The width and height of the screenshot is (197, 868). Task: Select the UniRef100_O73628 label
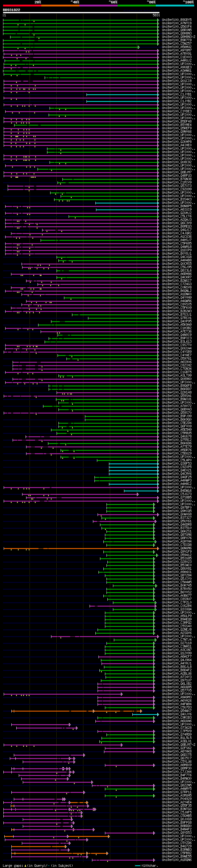177,728
